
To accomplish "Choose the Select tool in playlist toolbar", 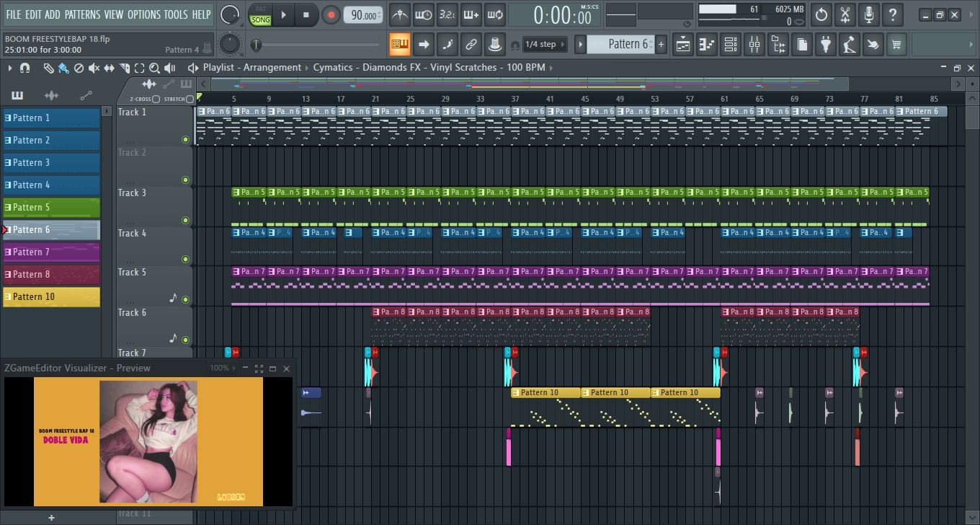I will 139,68.
